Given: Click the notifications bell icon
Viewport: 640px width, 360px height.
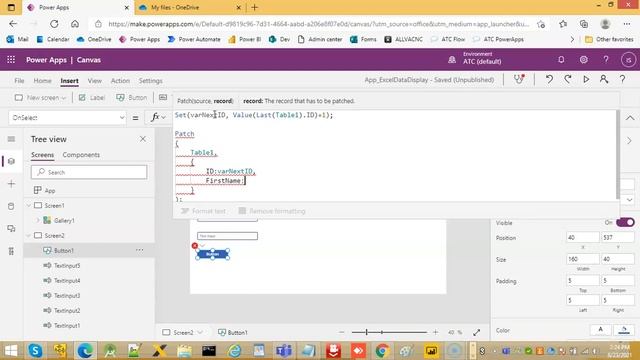Looking at the screenshot, I should coord(561,60).
